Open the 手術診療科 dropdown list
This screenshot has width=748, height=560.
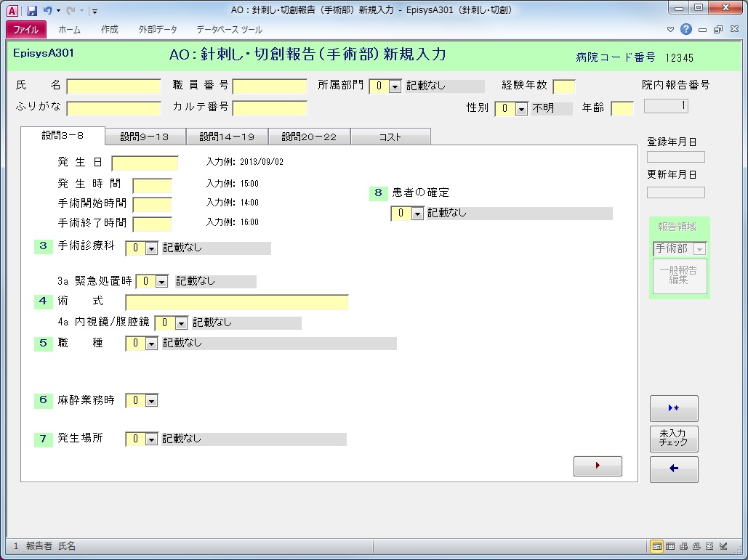pyautogui.click(x=151, y=248)
